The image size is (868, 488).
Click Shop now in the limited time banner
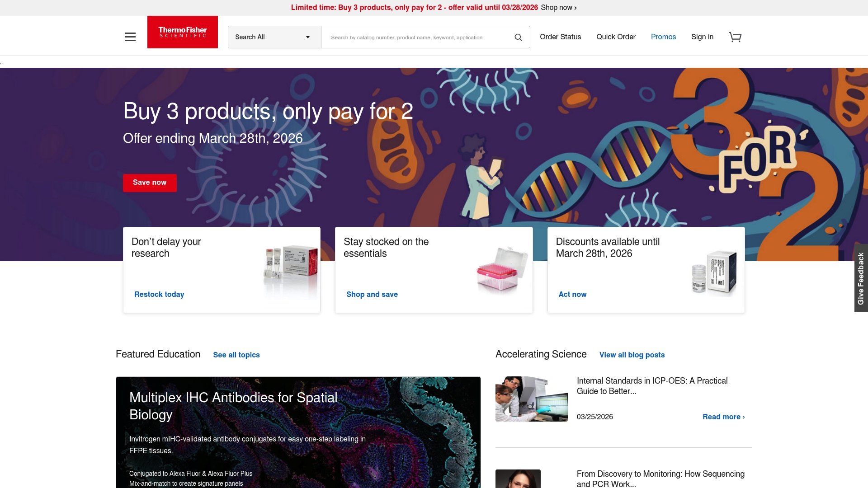click(x=558, y=7)
